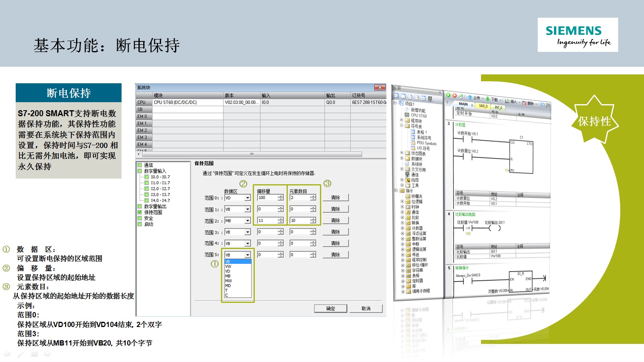Screen dimensions: 644x362
Task: Click the 范围 0 offset field showing 100
Action: click(268, 197)
